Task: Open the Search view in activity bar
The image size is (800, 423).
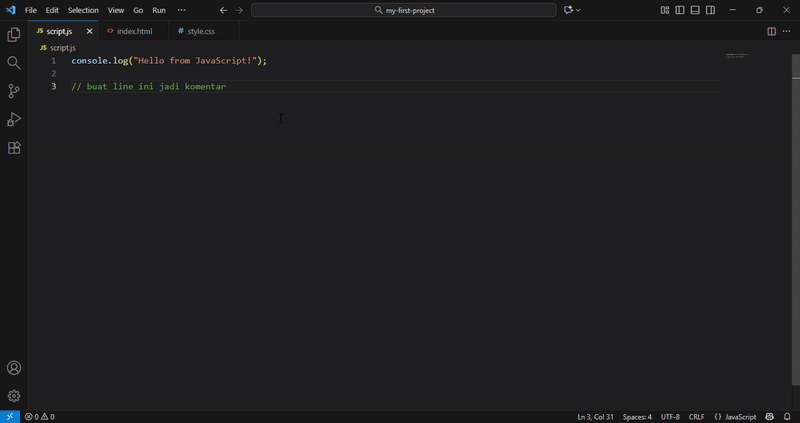Action: 14,63
